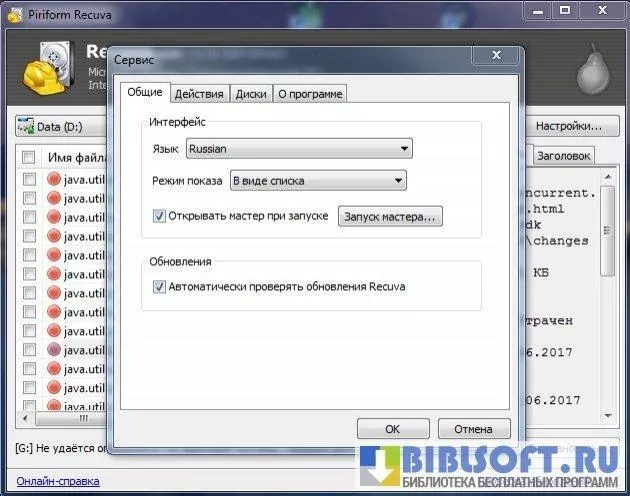Screen dimensions: 630x496
Task: Click the red status icon of the first file
Action: (55, 179)
